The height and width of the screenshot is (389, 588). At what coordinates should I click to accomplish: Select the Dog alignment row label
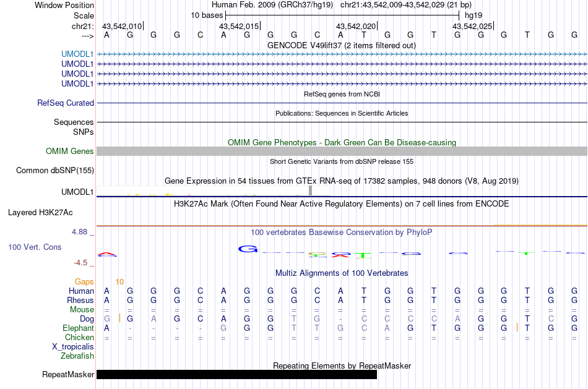(87, 319)
